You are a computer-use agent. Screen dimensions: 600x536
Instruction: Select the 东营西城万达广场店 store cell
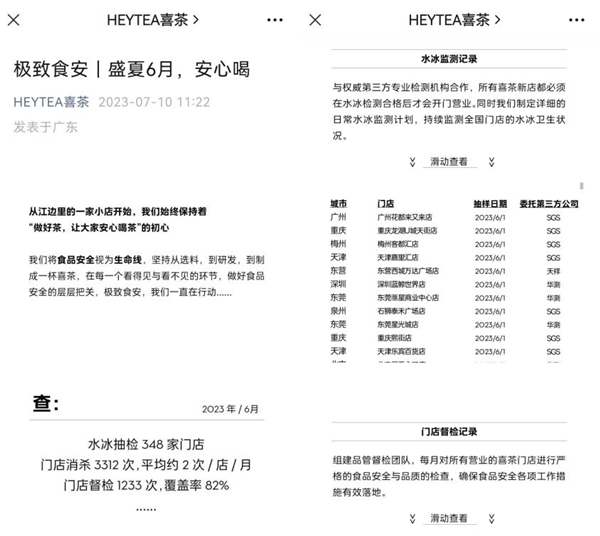[x=408, y=271]
